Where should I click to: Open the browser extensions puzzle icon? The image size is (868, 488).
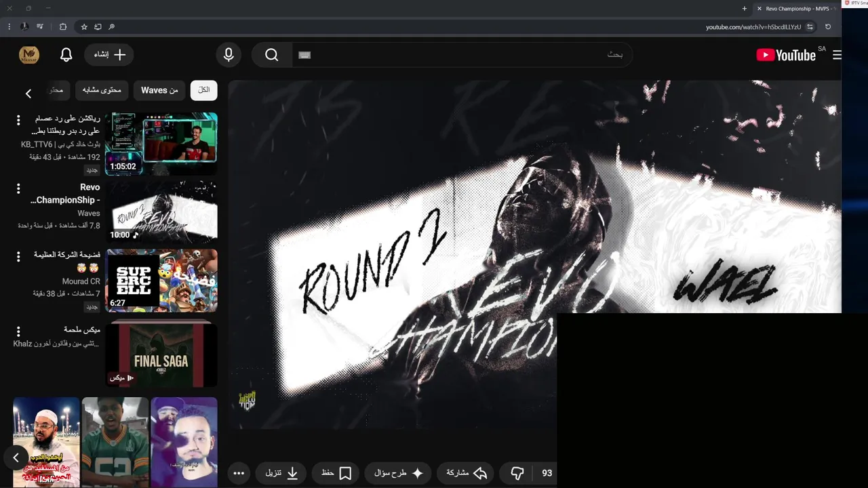tap(63, 26)
